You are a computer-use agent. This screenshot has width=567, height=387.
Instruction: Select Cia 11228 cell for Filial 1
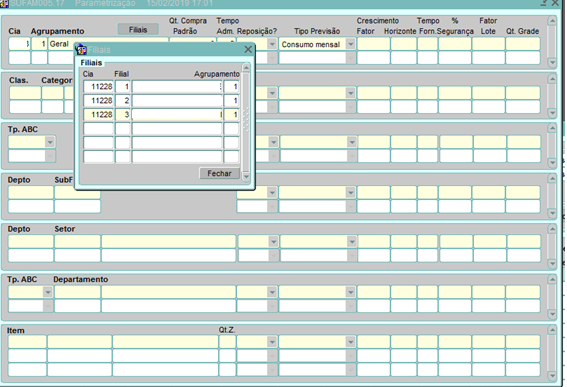[x=98, y=87]
